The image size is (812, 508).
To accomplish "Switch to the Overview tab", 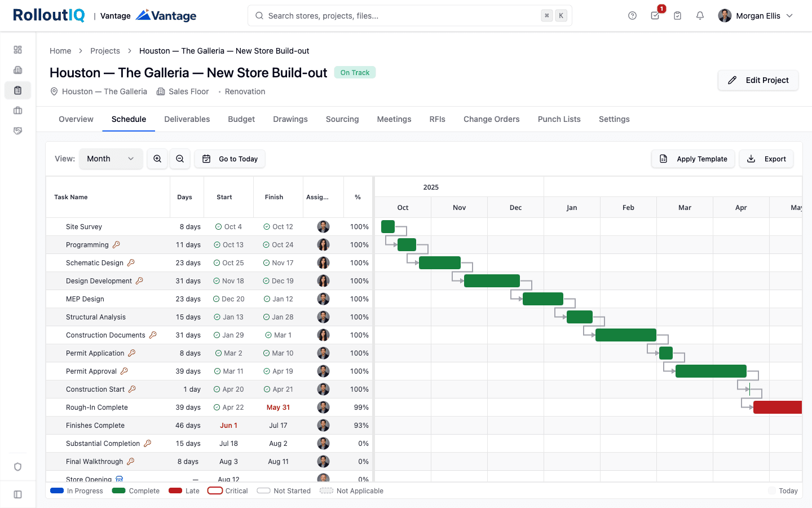I will pyautogui.click(x=76, y=119).
